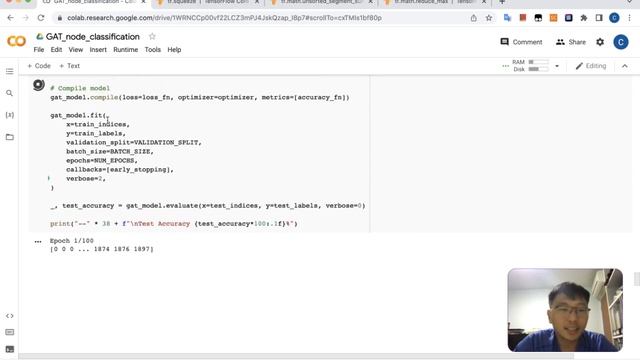Click the line validation_split=VALIDATION_SPLIT
640x360 pixels.
(134, 142)
